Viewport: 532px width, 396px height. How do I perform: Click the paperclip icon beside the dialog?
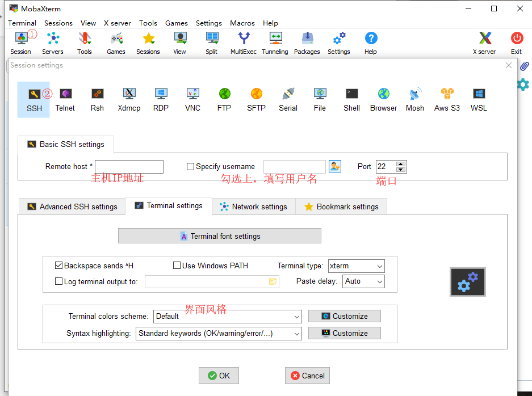click(525, 66)
